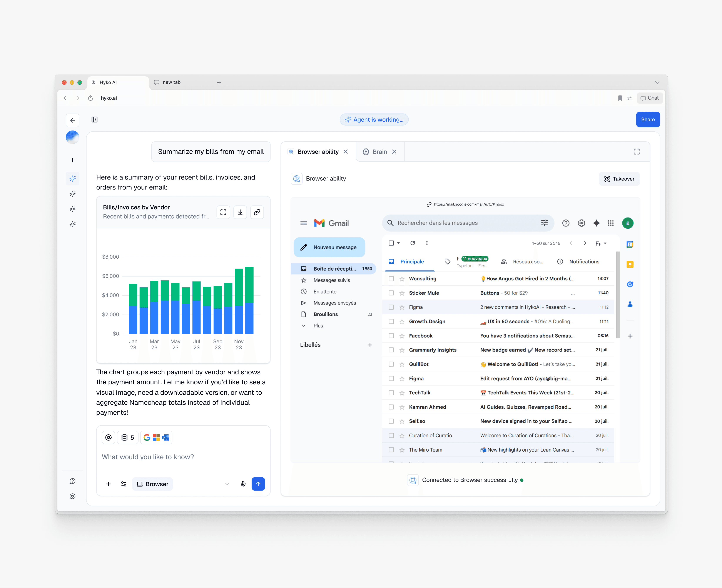Check the Wonsulting email checkbox
Viewport: 722px width, 588px height.
coord(391,278)
